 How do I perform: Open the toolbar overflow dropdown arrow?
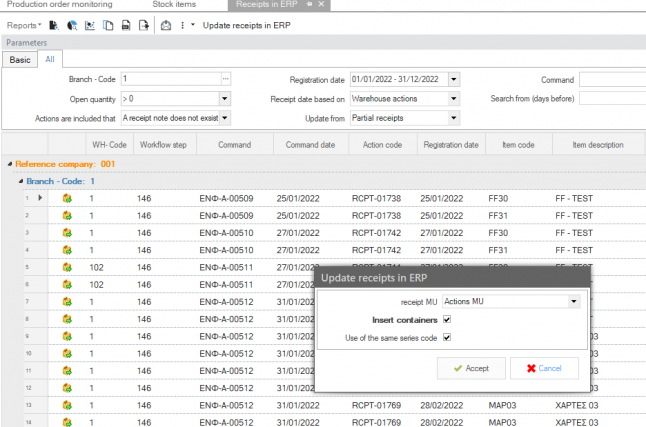pos(192,25)
